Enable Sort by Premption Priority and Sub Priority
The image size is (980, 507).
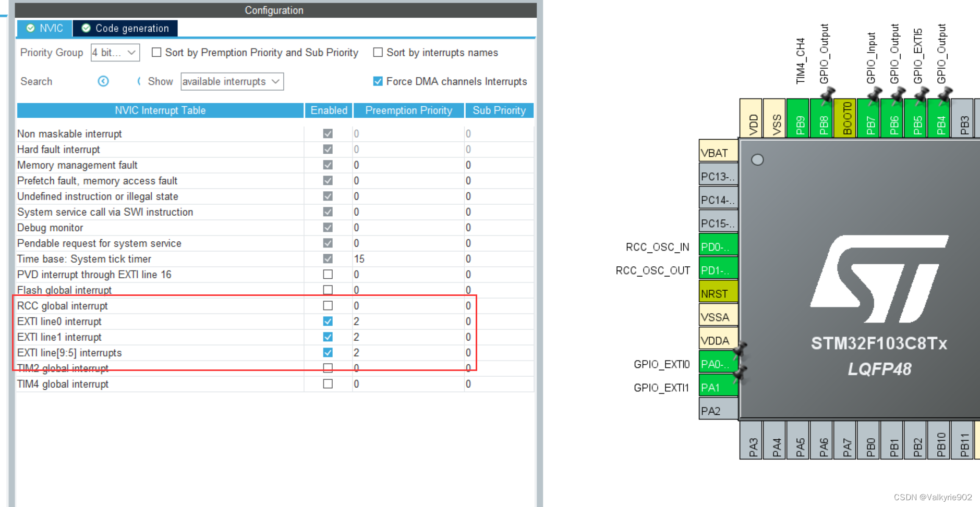coord(156,53)
